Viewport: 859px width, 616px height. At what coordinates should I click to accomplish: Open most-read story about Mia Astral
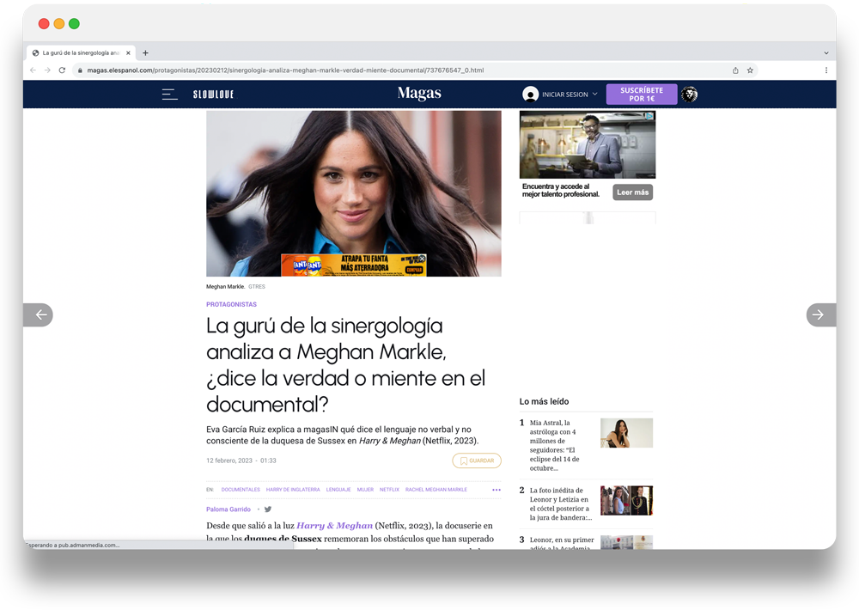coord(556,445)
